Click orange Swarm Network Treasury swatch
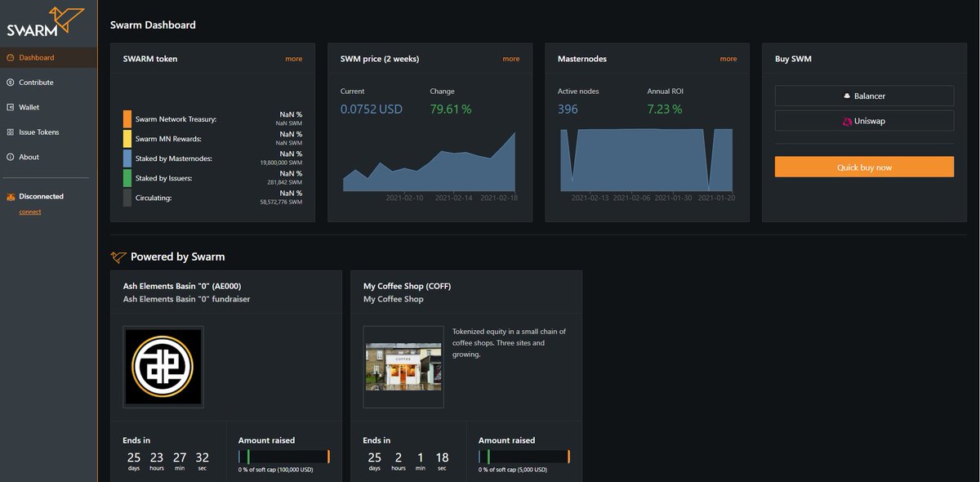This screenshot has width=980, height=482. point(127,119)
